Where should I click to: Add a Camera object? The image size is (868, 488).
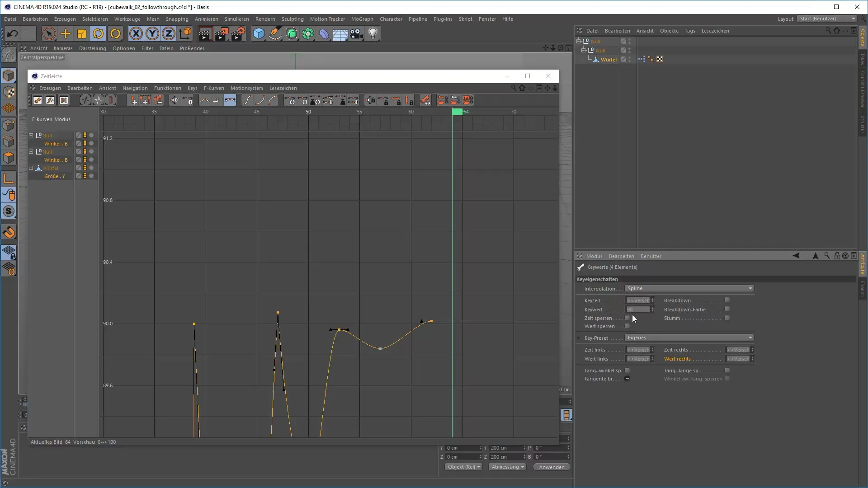[x=357, y=33]
